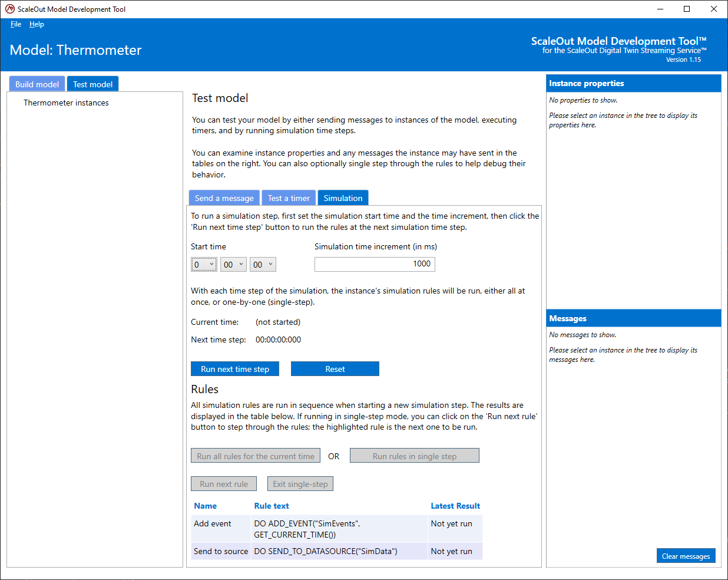
Task: Click the Version 1.15 label
Action: 683,60
